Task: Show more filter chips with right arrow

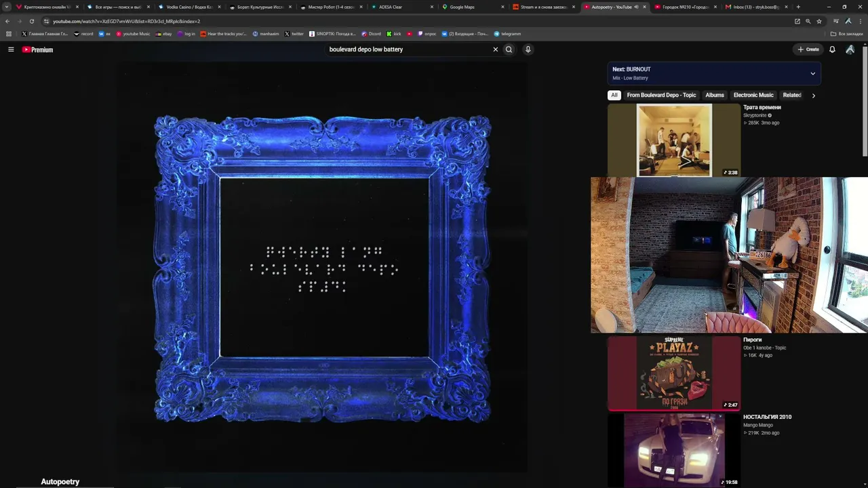Action: (x=813, y=96)
